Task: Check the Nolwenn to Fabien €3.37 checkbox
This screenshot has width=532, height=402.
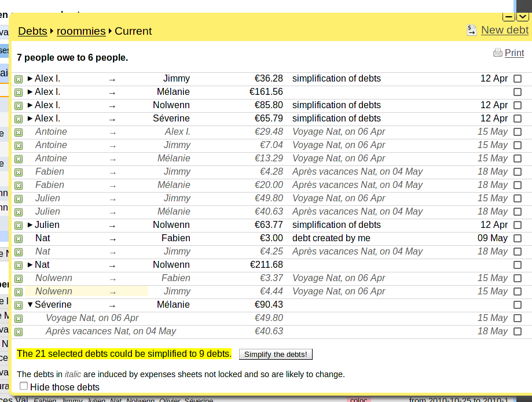Action: pyautogui.click(x=518, y=278)
